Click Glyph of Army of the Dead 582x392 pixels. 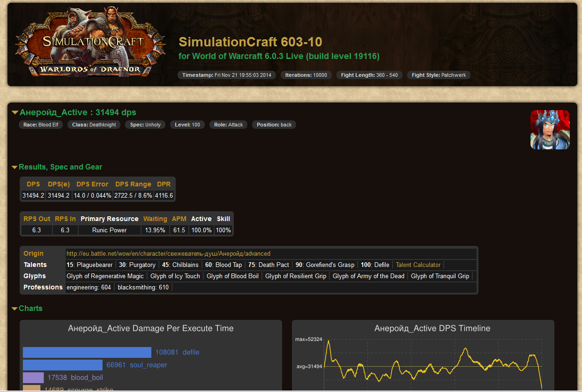click(x=368, y=276)
